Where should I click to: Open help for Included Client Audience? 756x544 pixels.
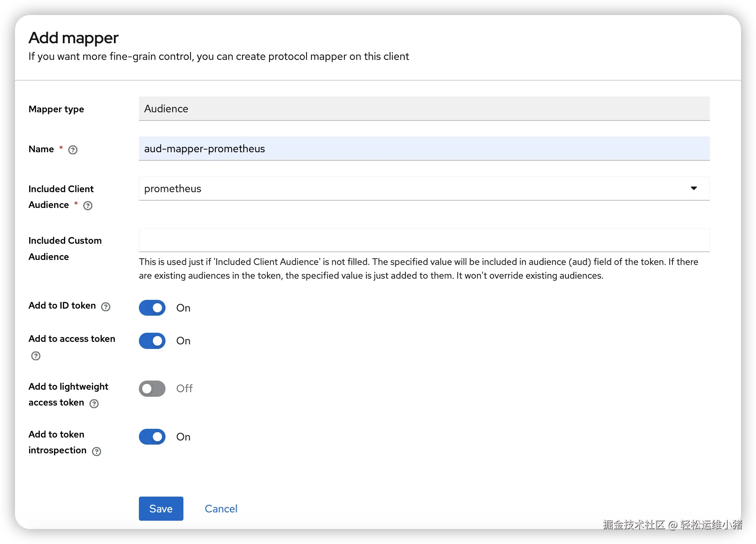(88, 205)
